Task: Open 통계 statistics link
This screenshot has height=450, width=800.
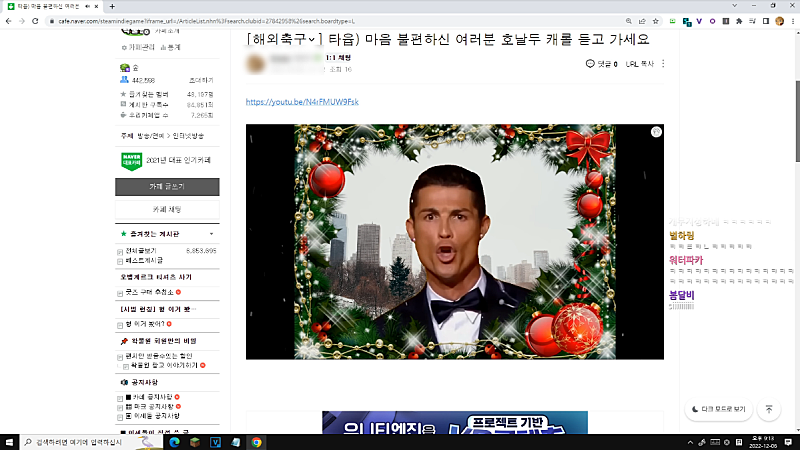Action: [x=170, y=47]
